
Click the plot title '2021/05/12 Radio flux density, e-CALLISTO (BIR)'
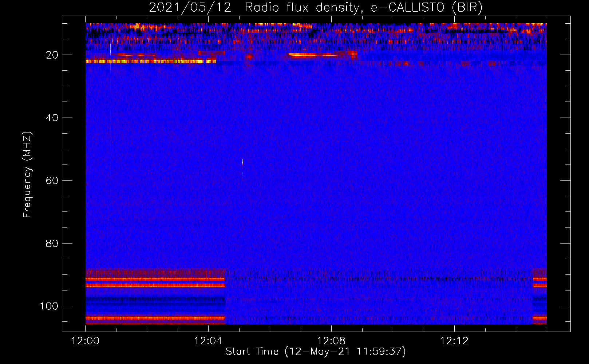316,8
